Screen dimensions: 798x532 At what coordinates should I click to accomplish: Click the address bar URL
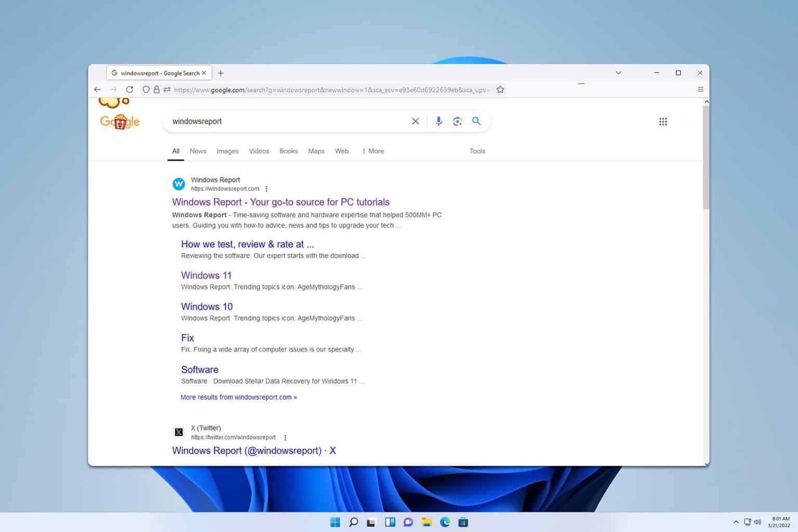coord(331,90)
